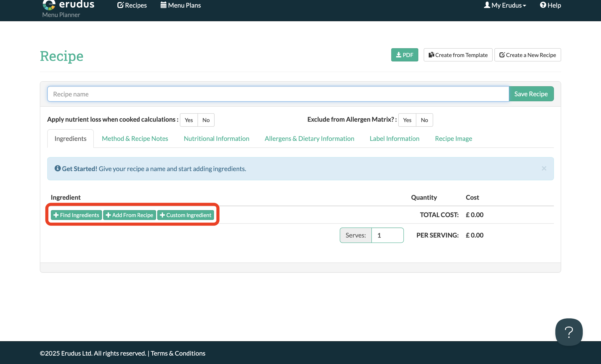Click into the Recipe name field
Image resolution: width=601 pixels, height=364 pixels.
(x=278, y=94)
